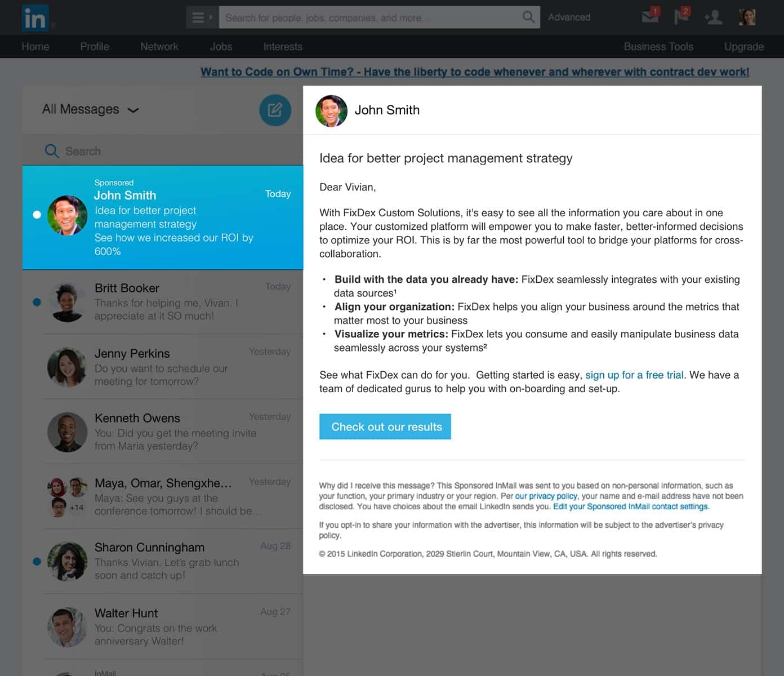Open the sign up for a free trial link
The width and height of the screenshot is (784, 676).
(x=634, y=375)
